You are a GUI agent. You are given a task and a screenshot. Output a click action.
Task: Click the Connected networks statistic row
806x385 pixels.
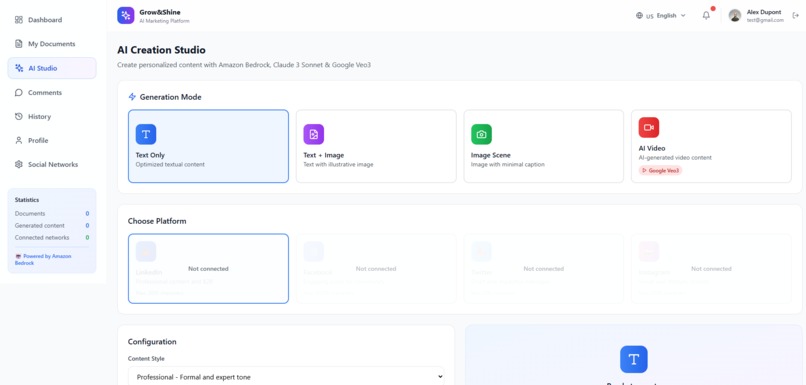(52, 237)
